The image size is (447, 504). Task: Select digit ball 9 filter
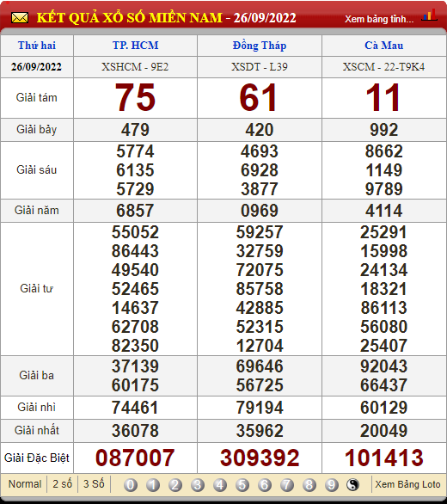pos(332,485)
